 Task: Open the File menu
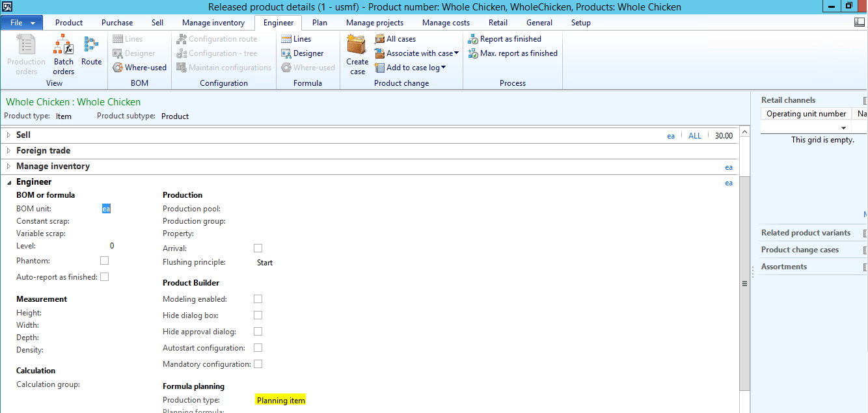(22, 23)
